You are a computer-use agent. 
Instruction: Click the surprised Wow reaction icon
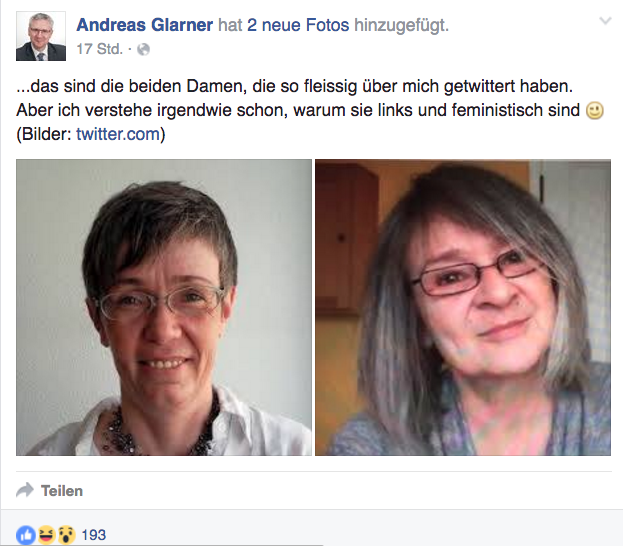pos(66,535)
